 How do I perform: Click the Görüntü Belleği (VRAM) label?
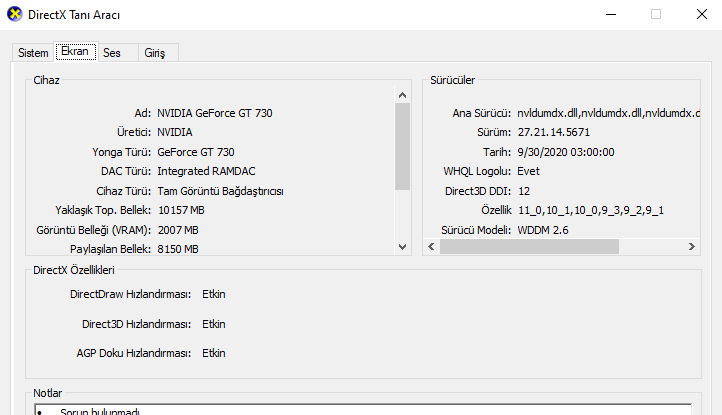click(93, 230)
